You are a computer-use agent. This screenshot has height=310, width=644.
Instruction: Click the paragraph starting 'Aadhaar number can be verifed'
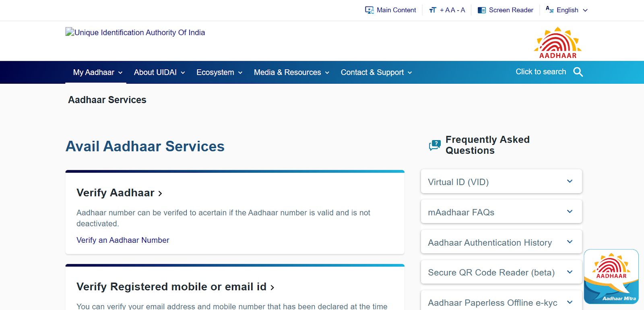point(223,218)
